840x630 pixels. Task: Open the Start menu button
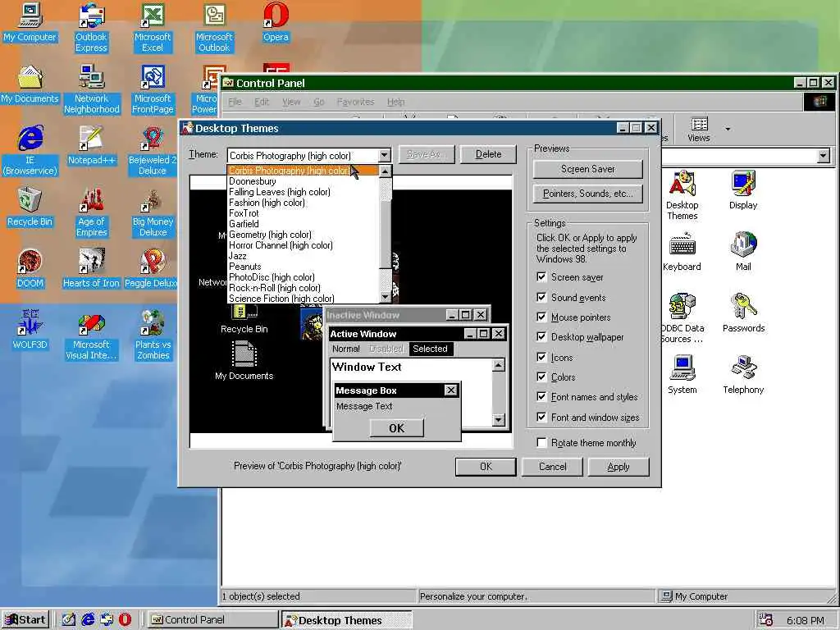(x=25, y=620)
